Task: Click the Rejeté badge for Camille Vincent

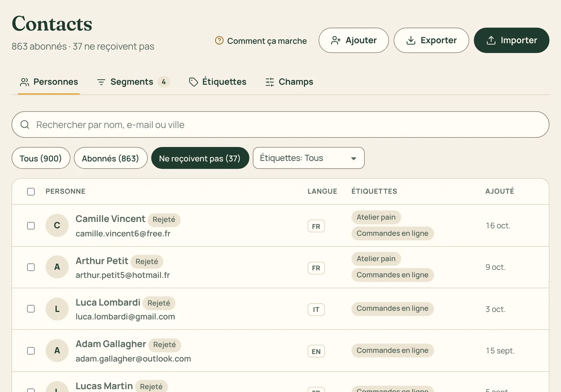Action: click(164, 220)
